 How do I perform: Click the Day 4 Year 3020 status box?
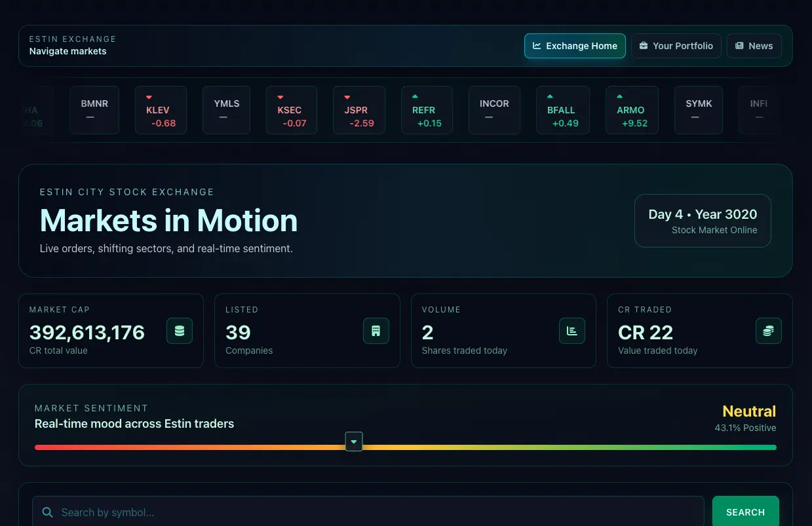click(702, 221)
